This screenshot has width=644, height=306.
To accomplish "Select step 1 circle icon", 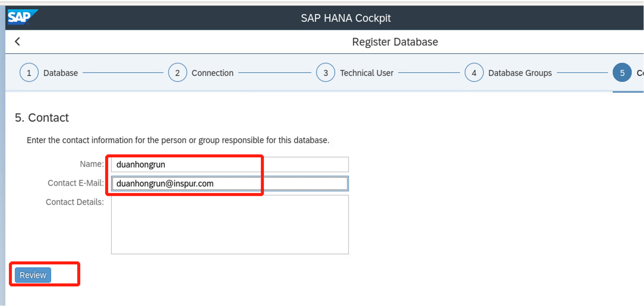I will point(29,73).
